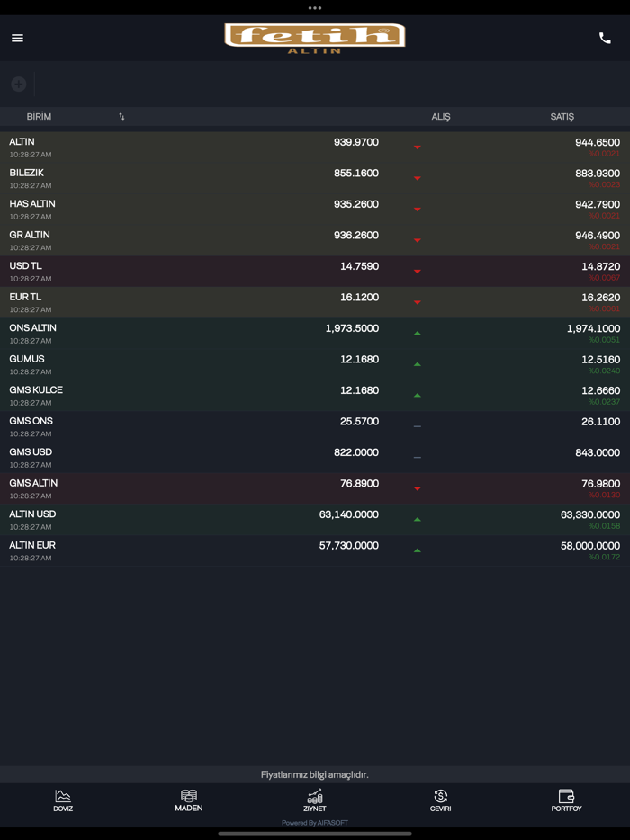
Task: Tap the red down arrow for BILEZIK
Action: click(x=418, y=178)
